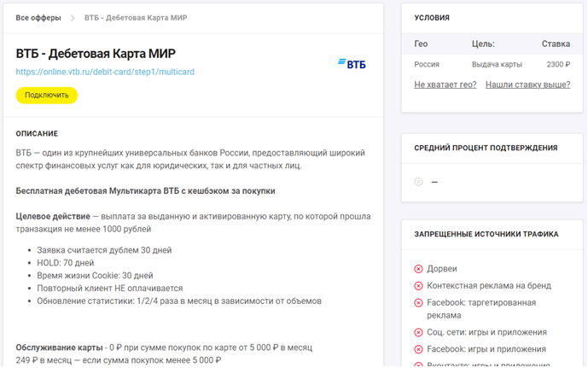This screenshot has height=368, width=588.
Task: Click the 'УСЛОВИЯ' panel title
Action: [432, 18]
